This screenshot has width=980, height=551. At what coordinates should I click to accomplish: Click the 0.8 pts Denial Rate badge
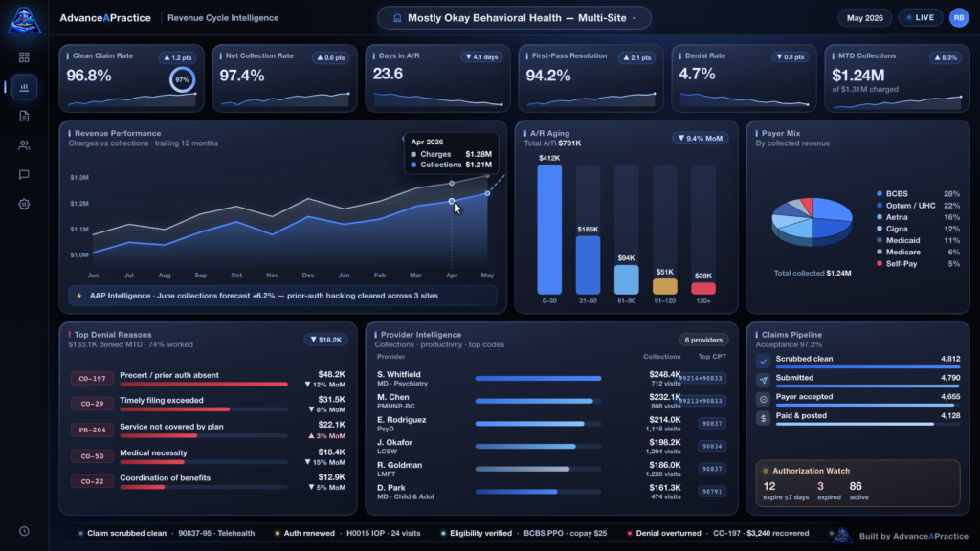point(790,56)
